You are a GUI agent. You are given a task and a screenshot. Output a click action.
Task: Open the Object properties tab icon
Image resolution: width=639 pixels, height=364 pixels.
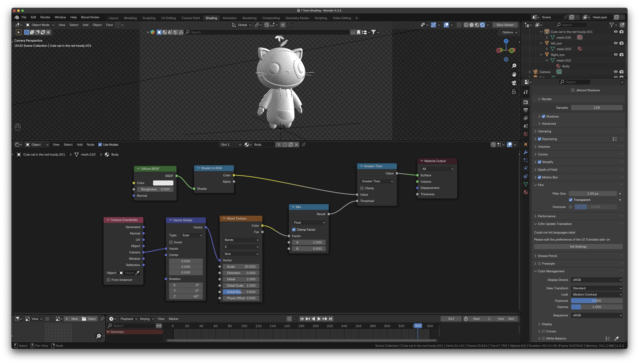[x=526, y=144]
